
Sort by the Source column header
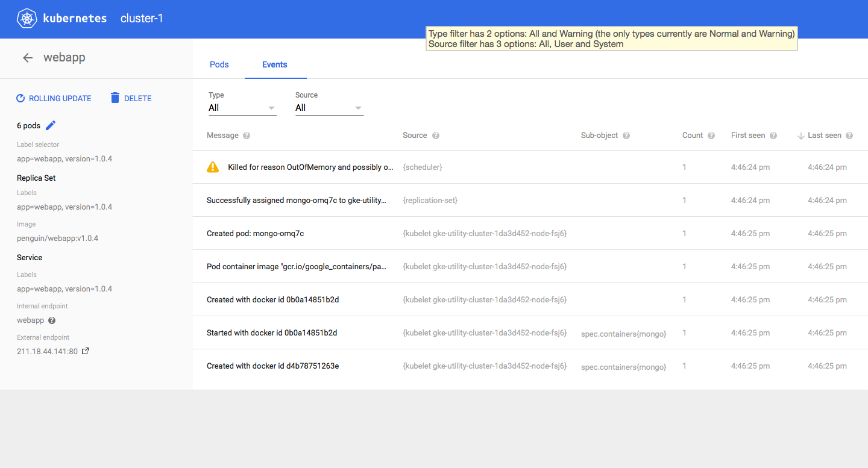(415, 136)
